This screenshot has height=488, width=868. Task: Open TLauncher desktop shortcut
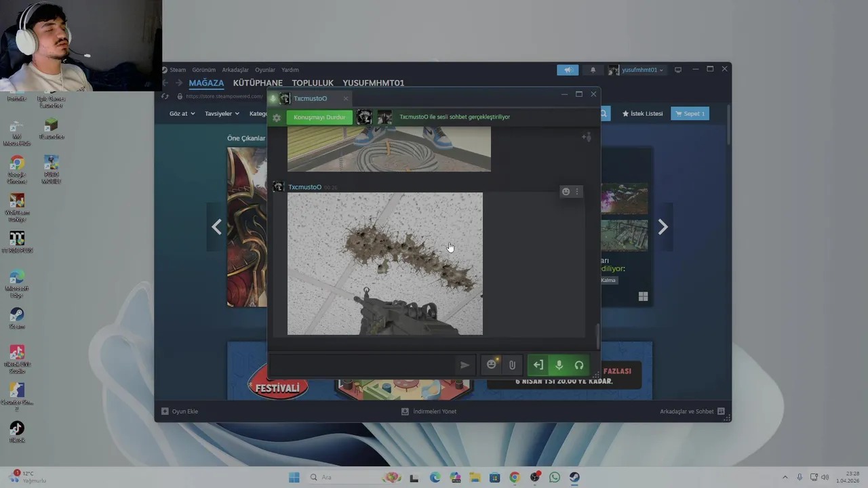coord(51,128)
